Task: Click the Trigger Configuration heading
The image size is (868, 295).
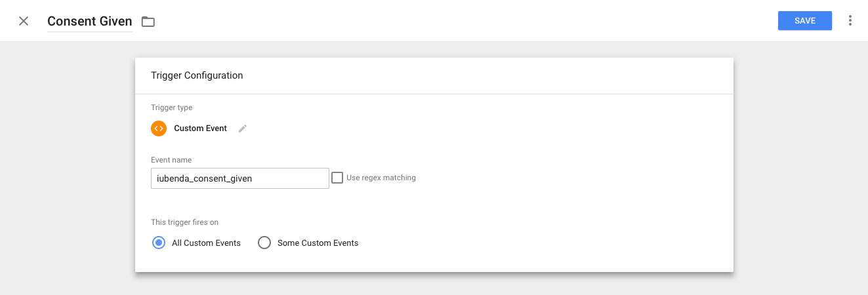Action: click(197, 75)
